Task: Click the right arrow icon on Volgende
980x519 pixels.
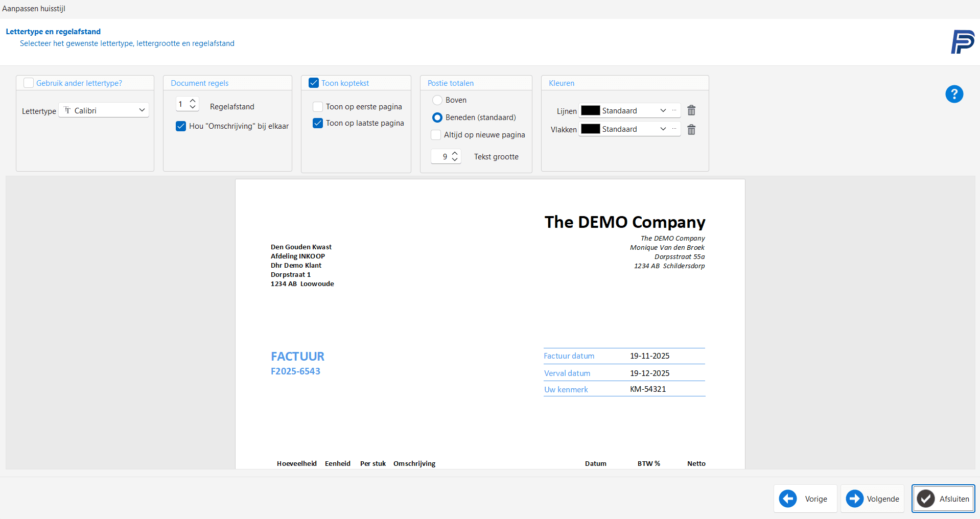Action: click(854, 499)
